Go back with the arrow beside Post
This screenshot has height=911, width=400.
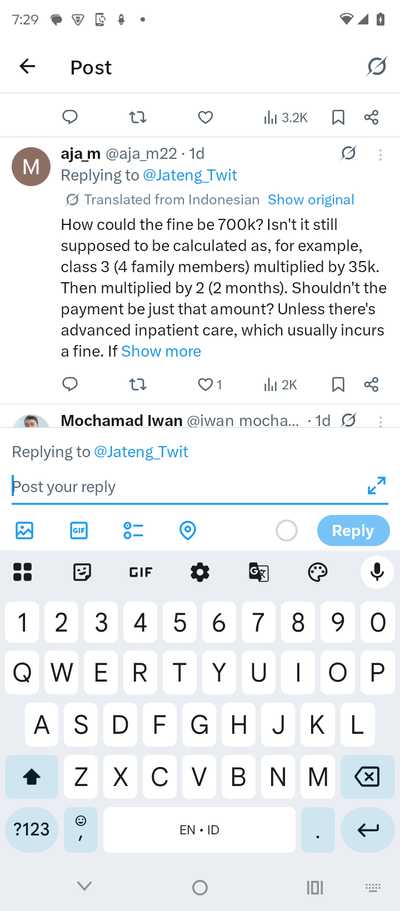[x=27, y=67]
